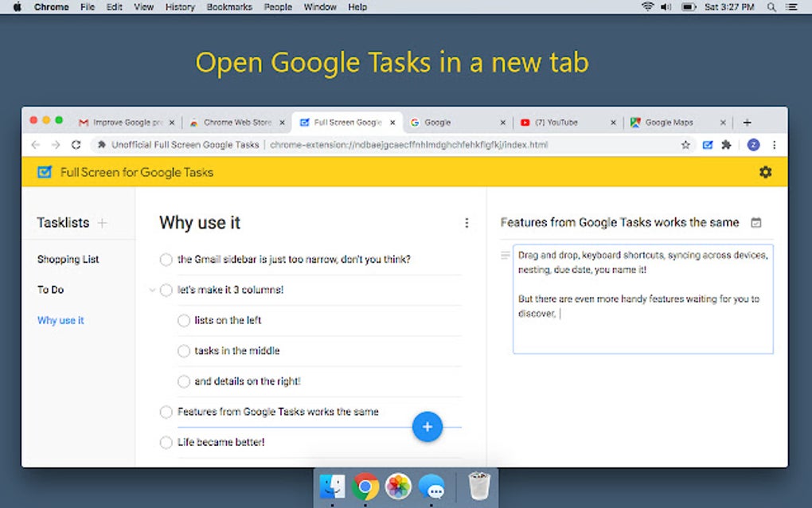812x508 pixels.
Task: Open the date picker calendar icon
Action: click(x=755, y=223)
